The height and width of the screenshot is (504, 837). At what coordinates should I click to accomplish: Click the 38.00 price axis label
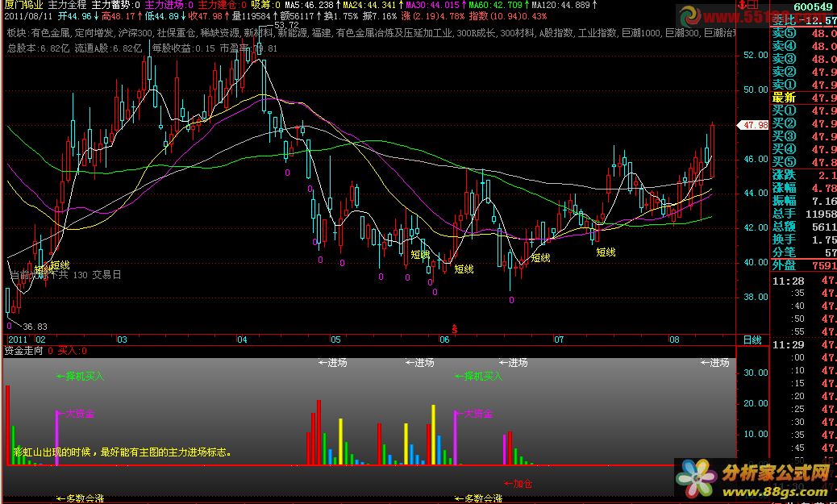[x=755, y=297]
